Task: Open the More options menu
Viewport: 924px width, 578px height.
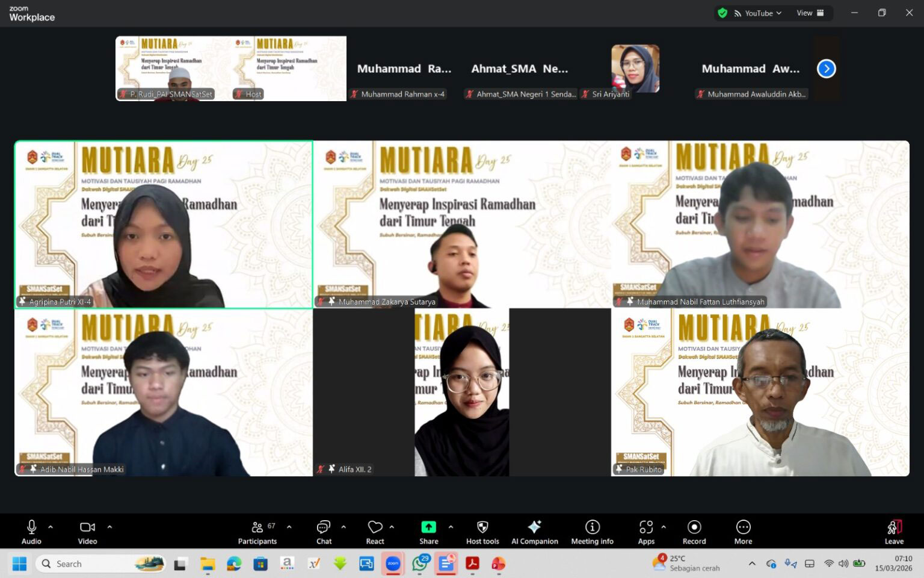Action: click(743, 532)
